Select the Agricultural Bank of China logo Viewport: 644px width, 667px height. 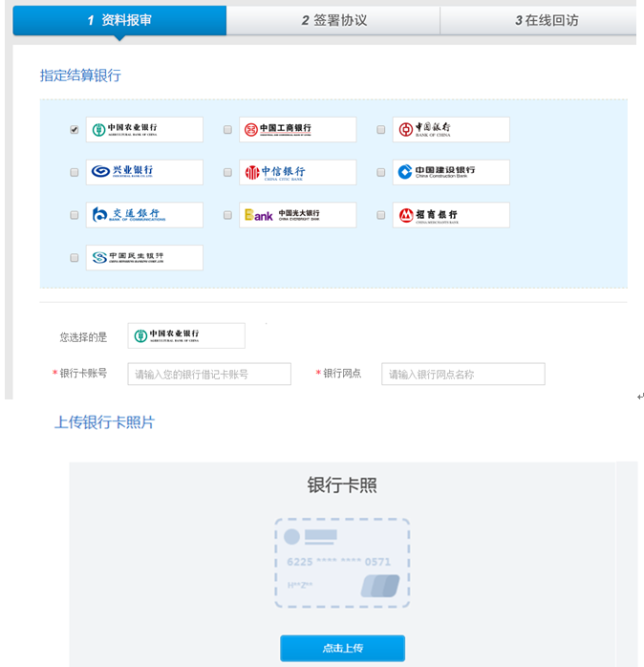pos(144,129)
